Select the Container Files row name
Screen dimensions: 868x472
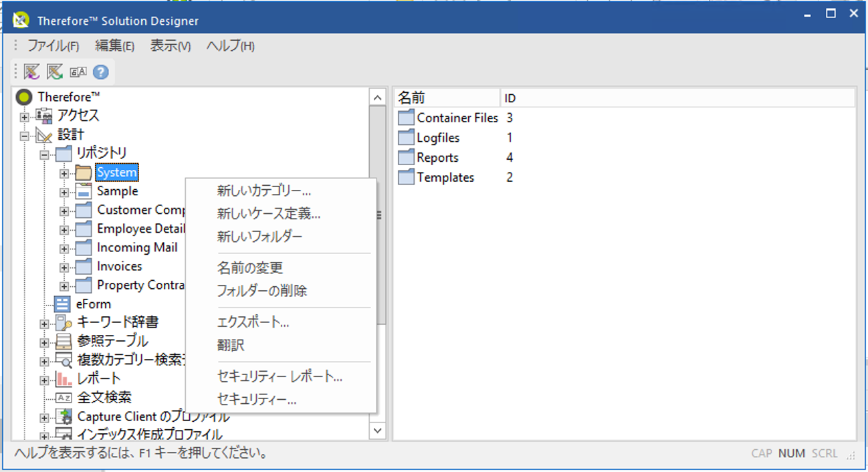coord(457,118)
